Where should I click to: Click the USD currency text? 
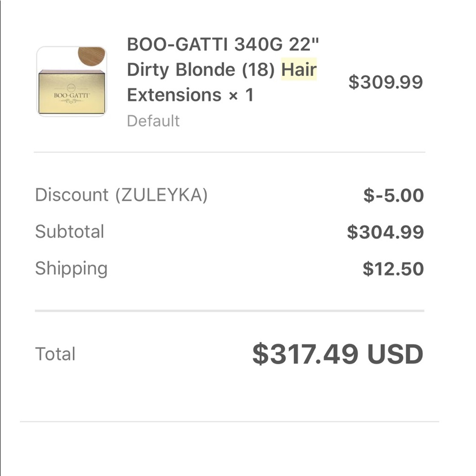click(395, 354)
